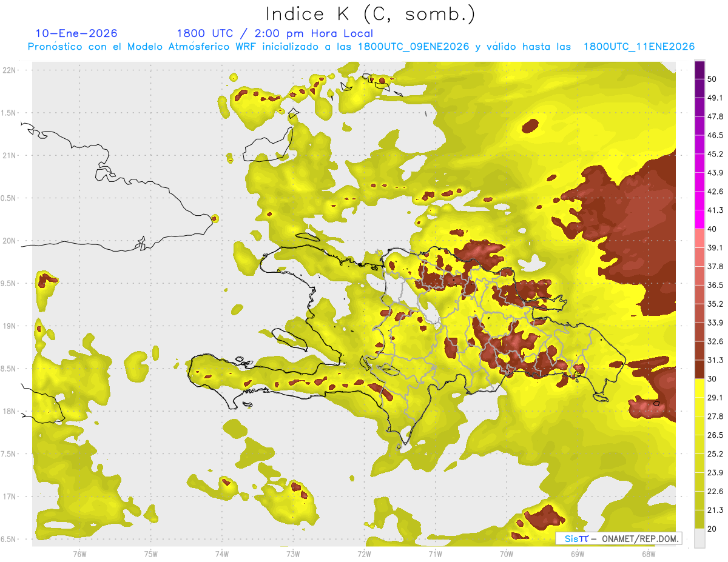Click the color scale value "29.1"

point(716,398)
